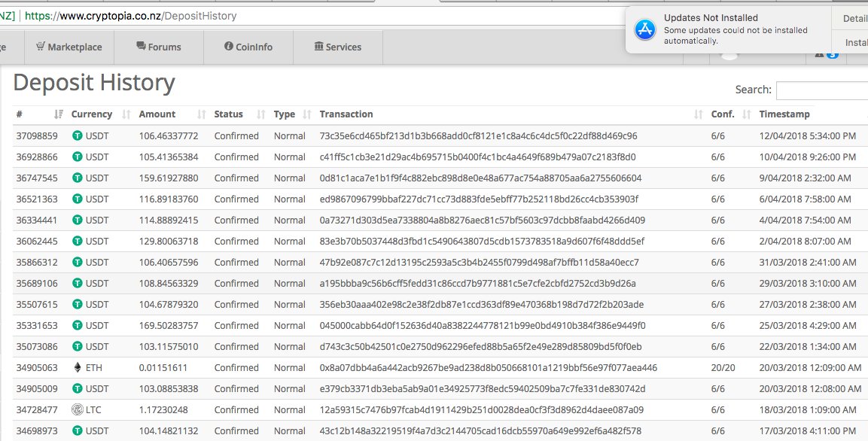The height and width of the screenshot is (441, 868).
Task: Click the Services bank icon
Action: 319,47
